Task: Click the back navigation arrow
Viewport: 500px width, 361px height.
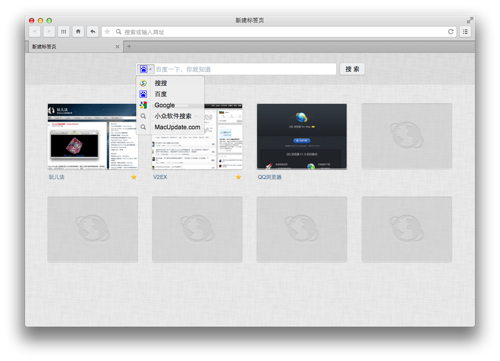Action: (x=34, y=32)
